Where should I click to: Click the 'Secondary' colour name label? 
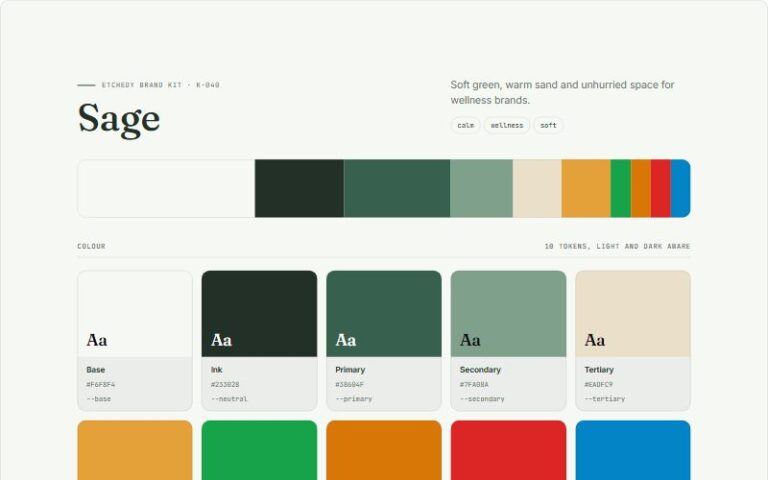pyautogui.click(x=480, y=369)
